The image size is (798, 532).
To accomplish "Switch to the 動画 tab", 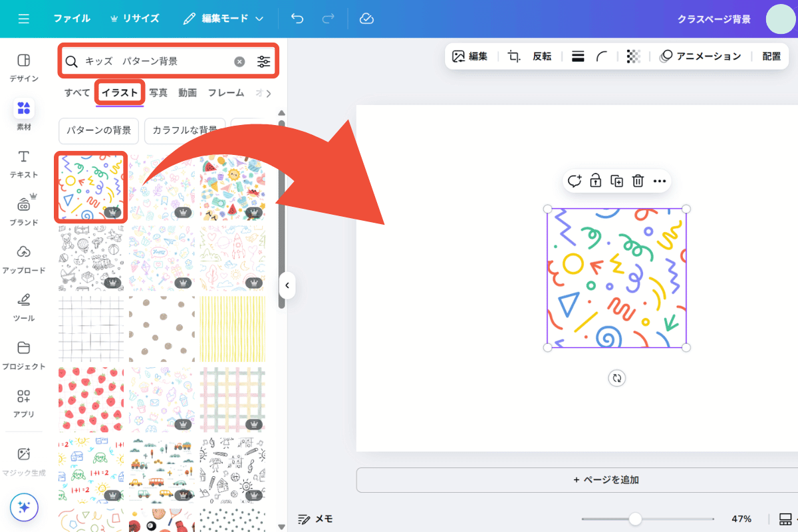I will pyautogui.click(x=188, y=92).
